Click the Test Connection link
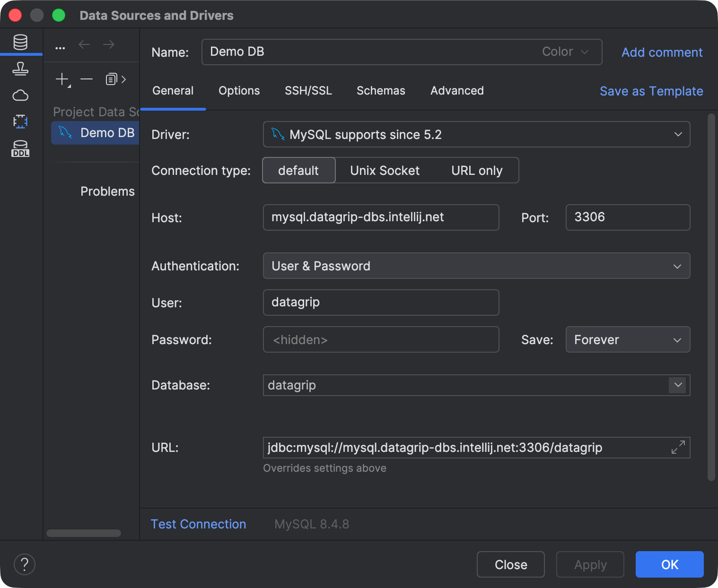This screenshot has height=588, width=718. click(x=198, y=524)
